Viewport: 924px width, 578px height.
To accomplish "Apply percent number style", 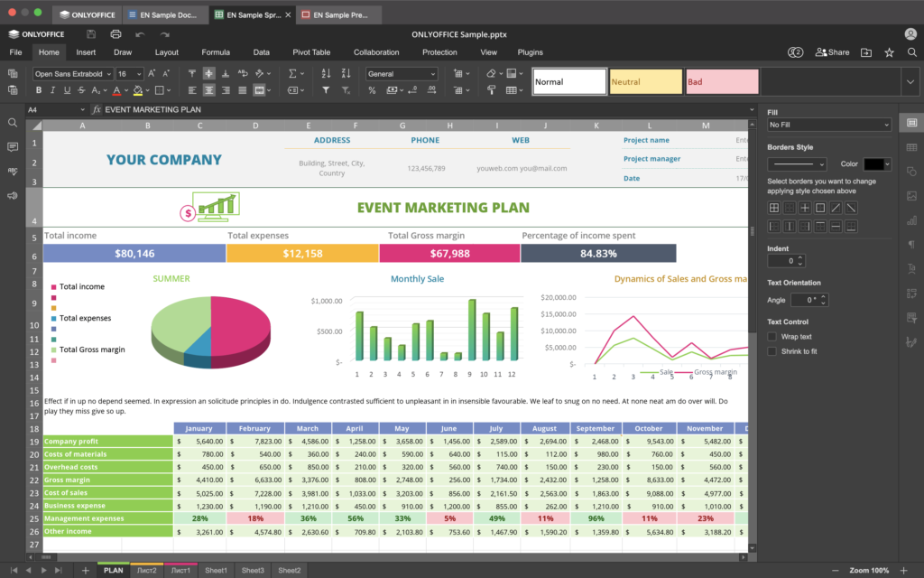I will (372, 90).
